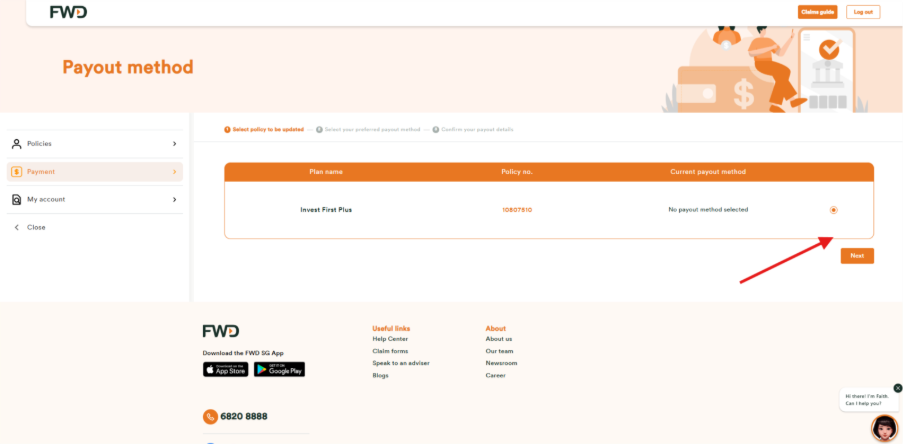This screenshot has height=444, width=903.
Task: Close the sidebar menu
Action: [x=36, y=227]
